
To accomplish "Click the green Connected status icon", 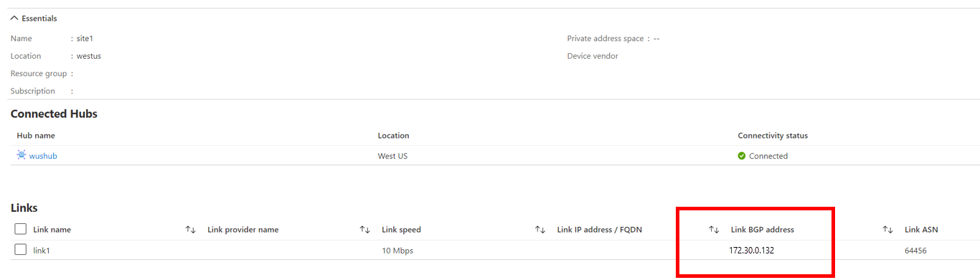I will pyautogui.click(x=742, y=156).
